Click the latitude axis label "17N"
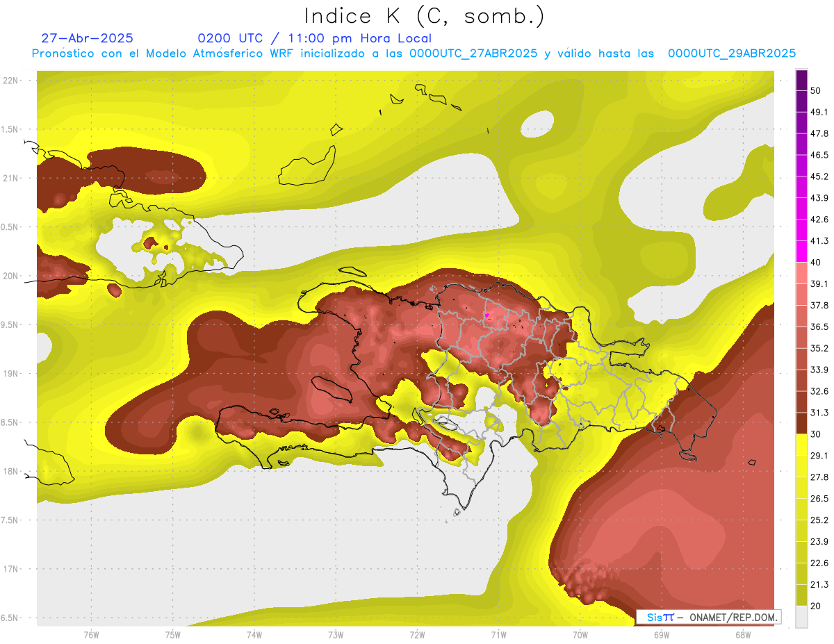 click(11, 570)
